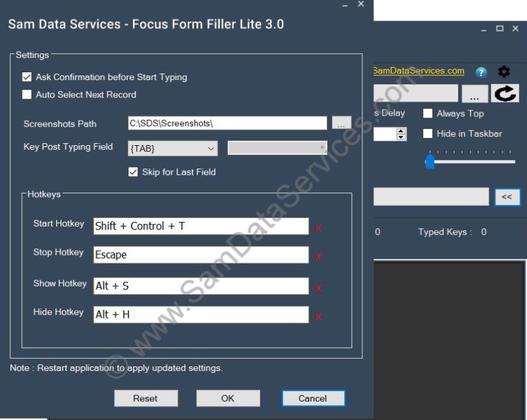Click gray text field beside << button
This screenshot has width=527, height=420.
tap(431, 197)
